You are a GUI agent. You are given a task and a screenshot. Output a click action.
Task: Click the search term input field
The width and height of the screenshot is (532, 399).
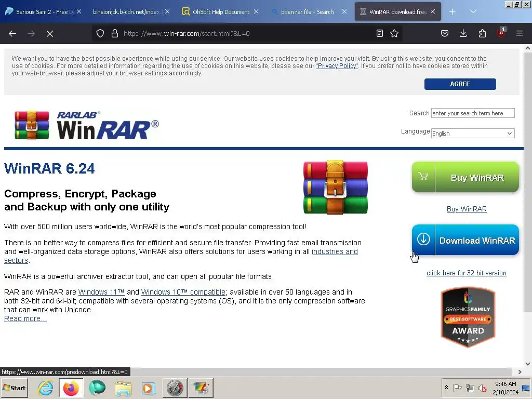[x=473, y=113]
